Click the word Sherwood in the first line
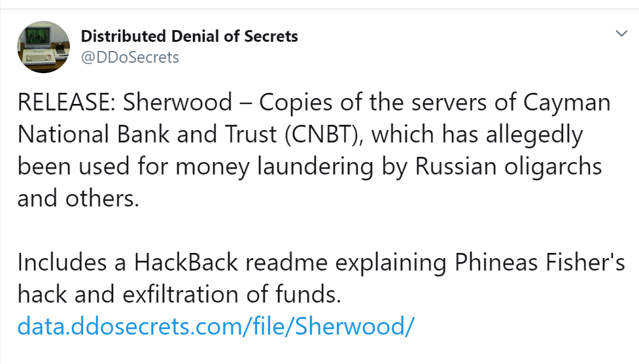The height and width of the screenshot is (364, 639). [x=177, y=103]
